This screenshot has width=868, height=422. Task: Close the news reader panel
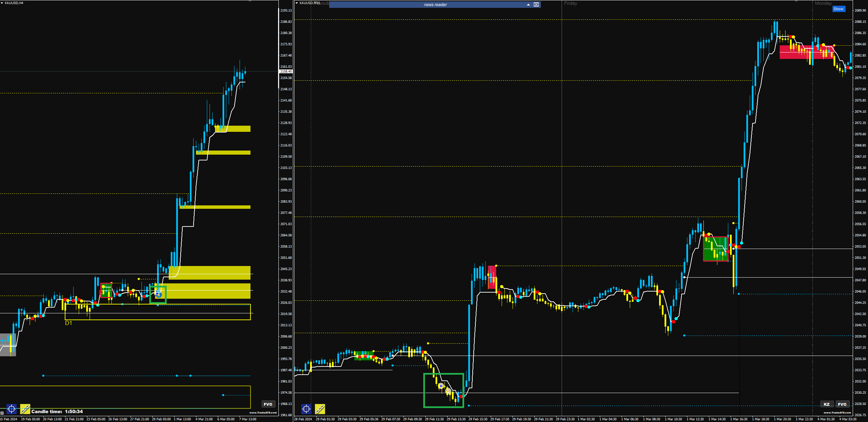(x=536, y=4)
